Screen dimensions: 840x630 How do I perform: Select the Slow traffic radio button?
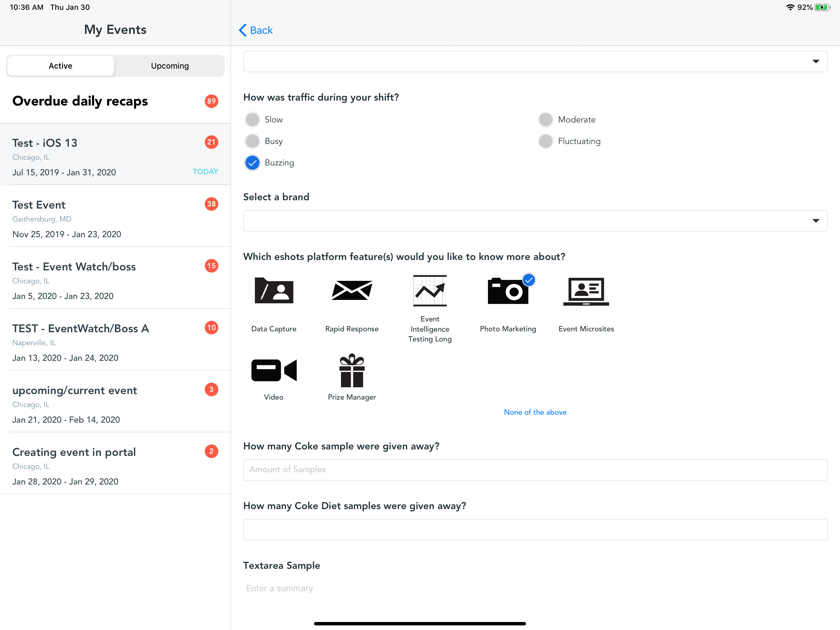click(x=252, y=120)
